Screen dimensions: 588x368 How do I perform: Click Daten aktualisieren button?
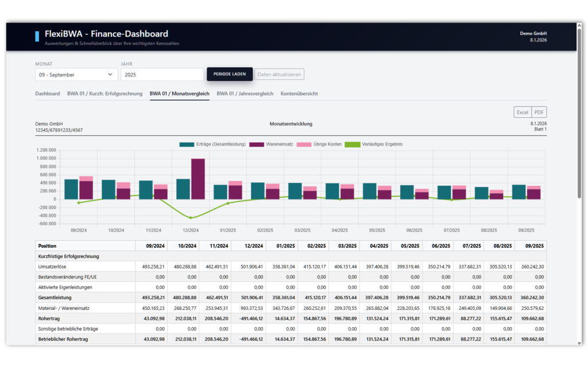point(279,74)
